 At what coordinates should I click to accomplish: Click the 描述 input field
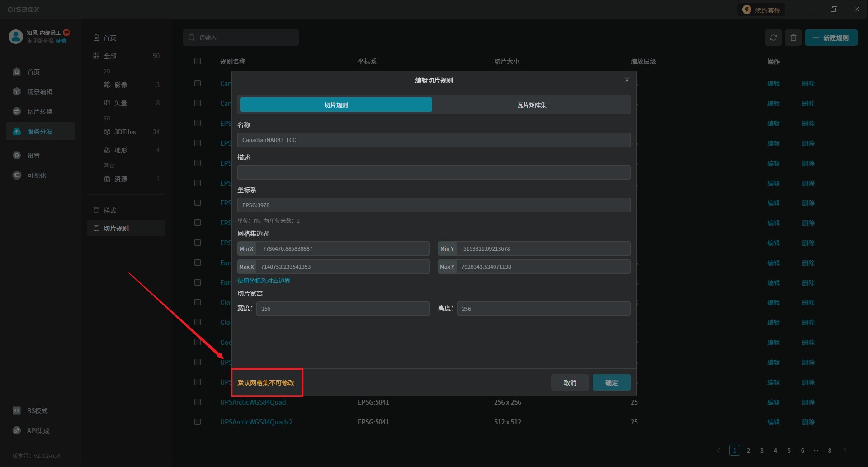[x=434, y=172]
